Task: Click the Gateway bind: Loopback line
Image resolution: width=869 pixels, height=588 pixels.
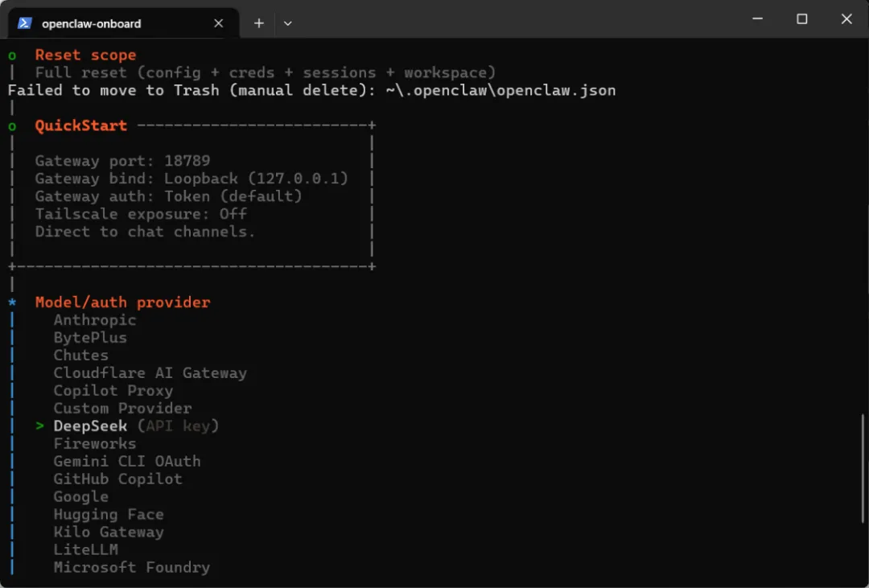Action: (192, 179)
